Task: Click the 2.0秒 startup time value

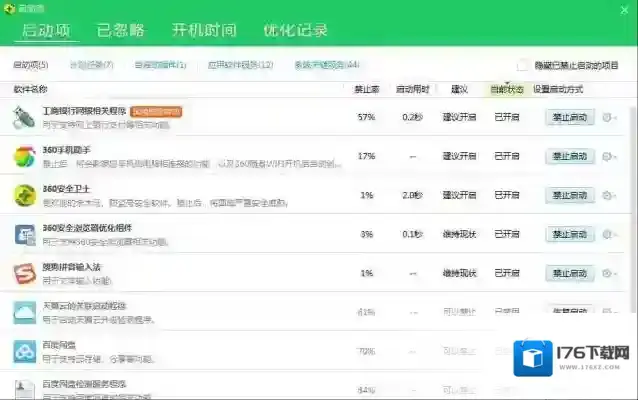Action: click(x=413, y=195)
